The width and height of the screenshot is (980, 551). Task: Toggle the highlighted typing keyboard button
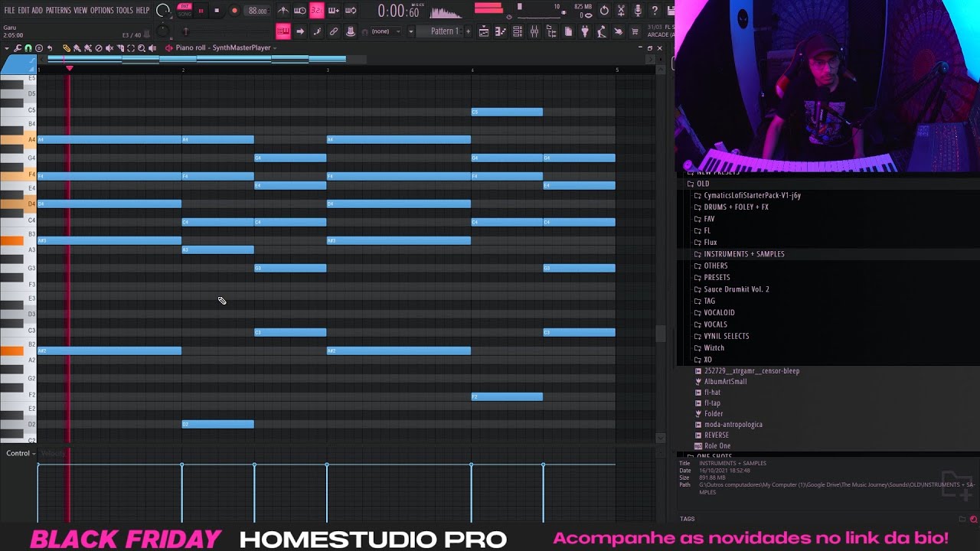pyautogui.click(x=283, y=31)
